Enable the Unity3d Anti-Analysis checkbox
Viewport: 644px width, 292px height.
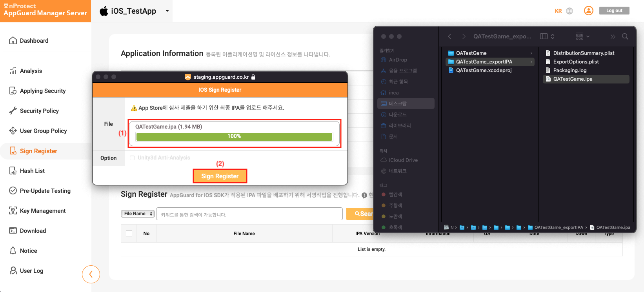[132, 158]
